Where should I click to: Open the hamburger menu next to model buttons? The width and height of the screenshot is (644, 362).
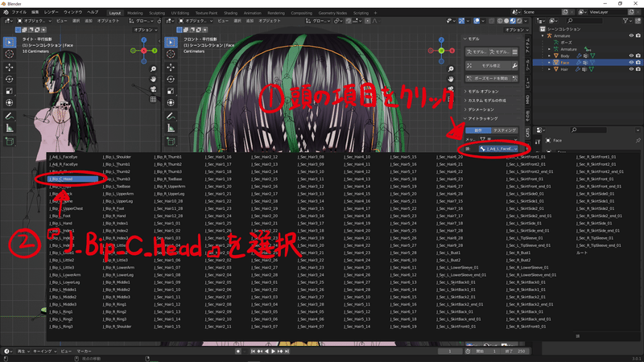point(514,52)
